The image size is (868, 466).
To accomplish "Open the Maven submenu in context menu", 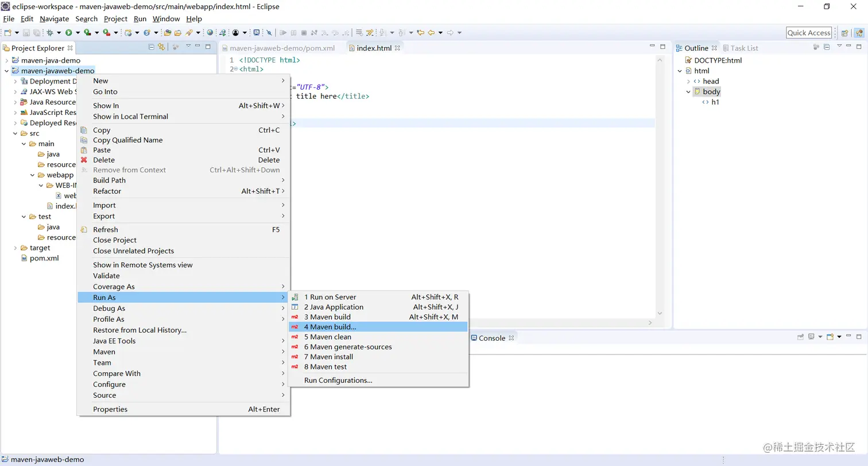I will (x=184, y=352).
